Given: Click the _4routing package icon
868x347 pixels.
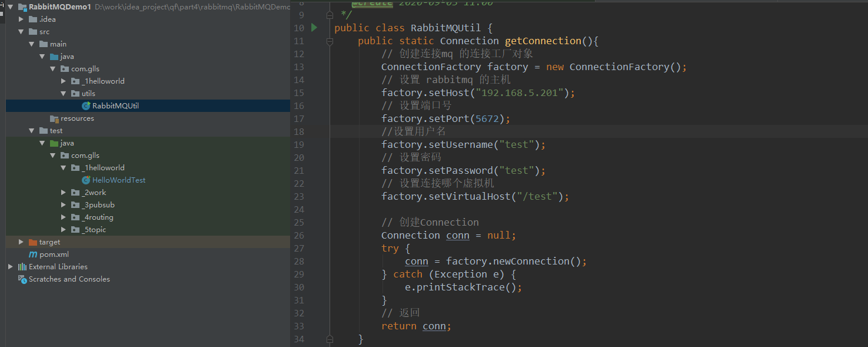Looking at the screenshot, I should 75,217.
